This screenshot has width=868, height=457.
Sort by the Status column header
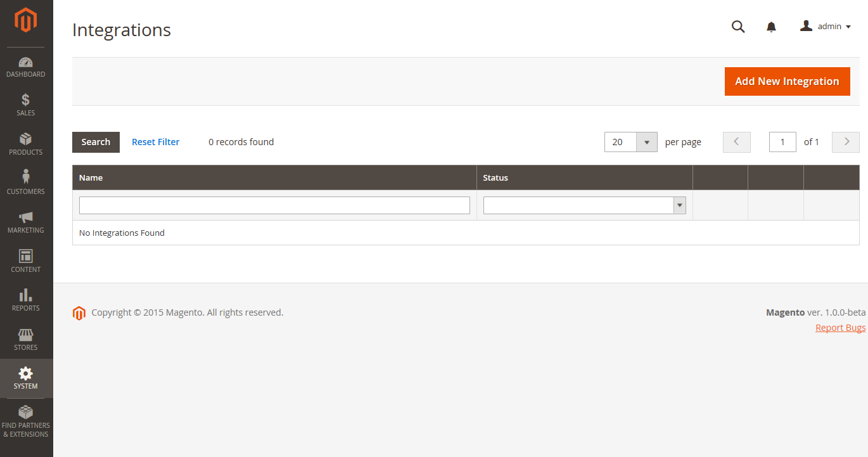click(584, 177)
